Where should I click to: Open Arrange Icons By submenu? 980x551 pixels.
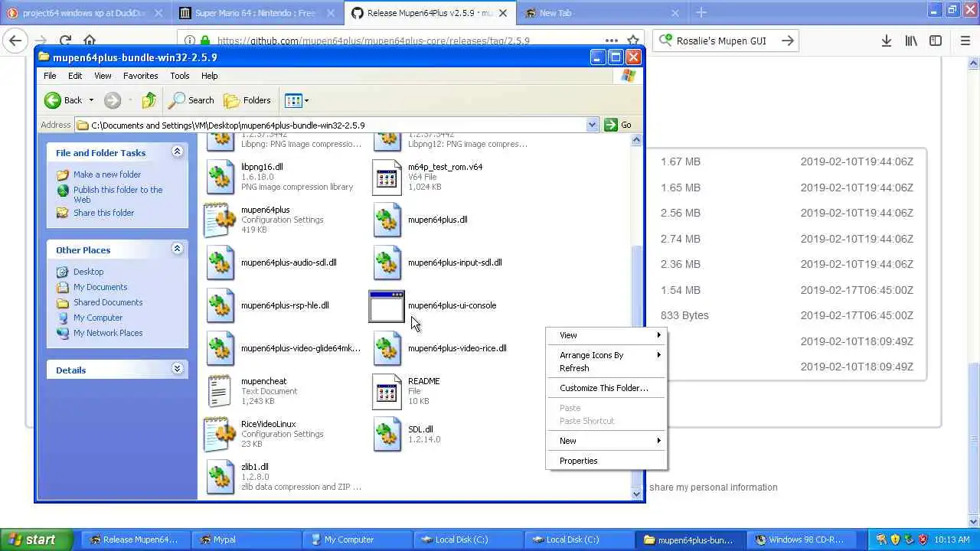[606, 355]
